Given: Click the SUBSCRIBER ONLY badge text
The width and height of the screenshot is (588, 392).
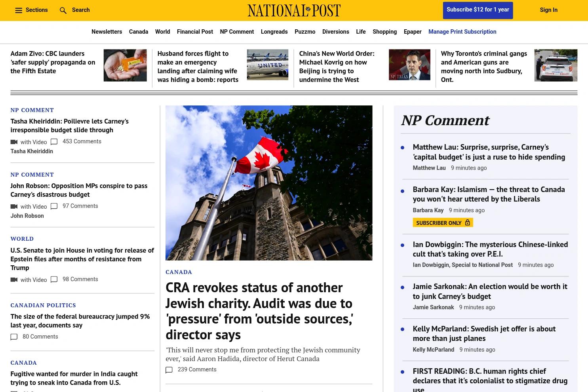Looking at the screenshot, I should 439,223.
